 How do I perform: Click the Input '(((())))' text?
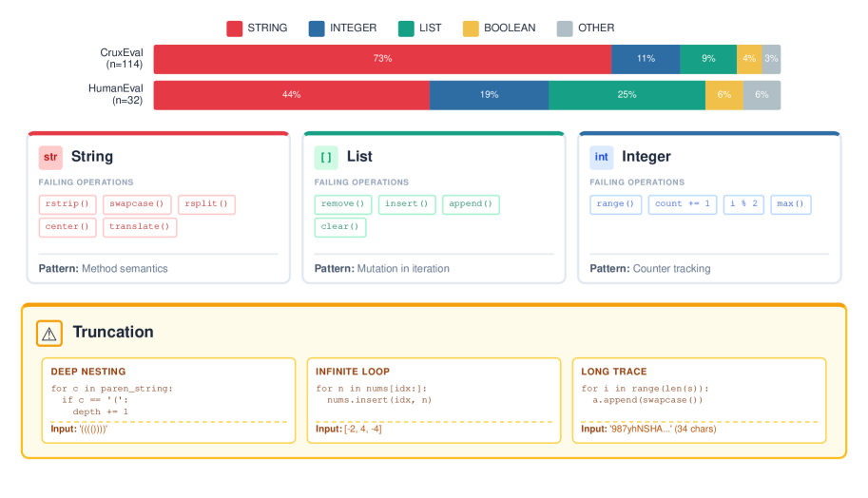pyautogui.click(x=79, y=430)
